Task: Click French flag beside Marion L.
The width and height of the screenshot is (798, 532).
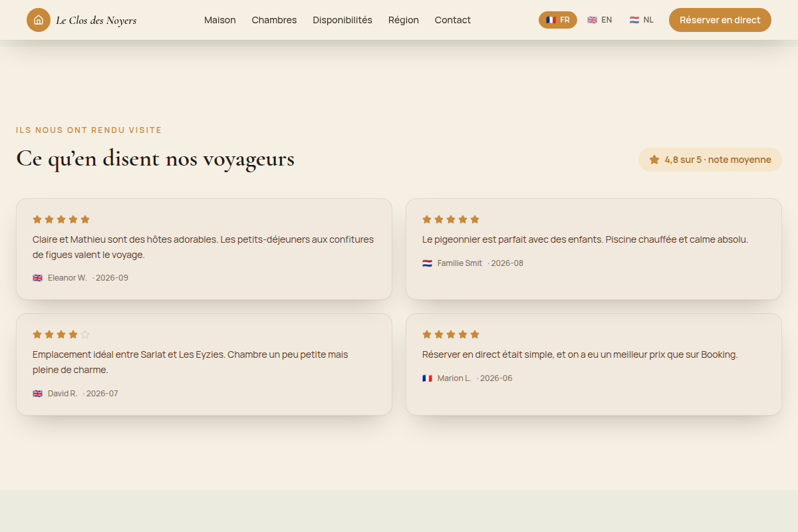Action: pos(427,378)
